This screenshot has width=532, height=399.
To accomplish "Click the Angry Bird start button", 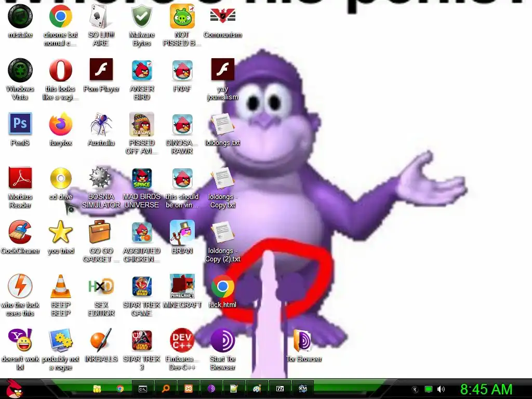I will [x=14, y=389].
